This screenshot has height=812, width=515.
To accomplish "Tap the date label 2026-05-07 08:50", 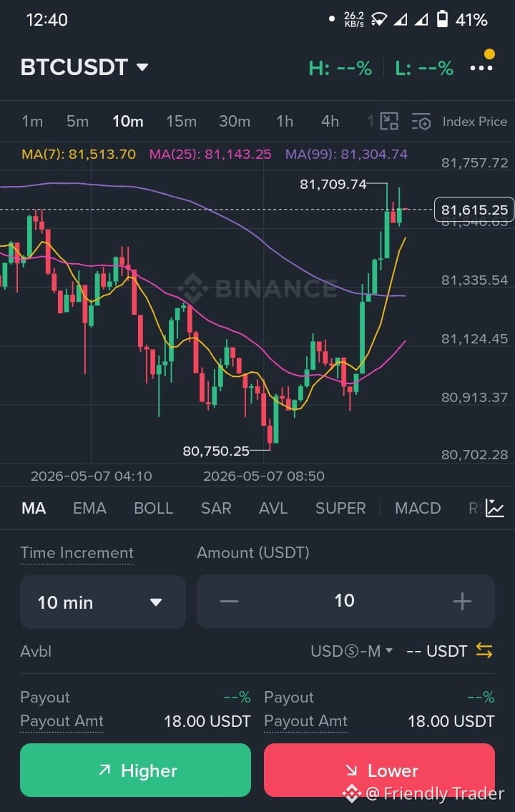I will (264, 476).
